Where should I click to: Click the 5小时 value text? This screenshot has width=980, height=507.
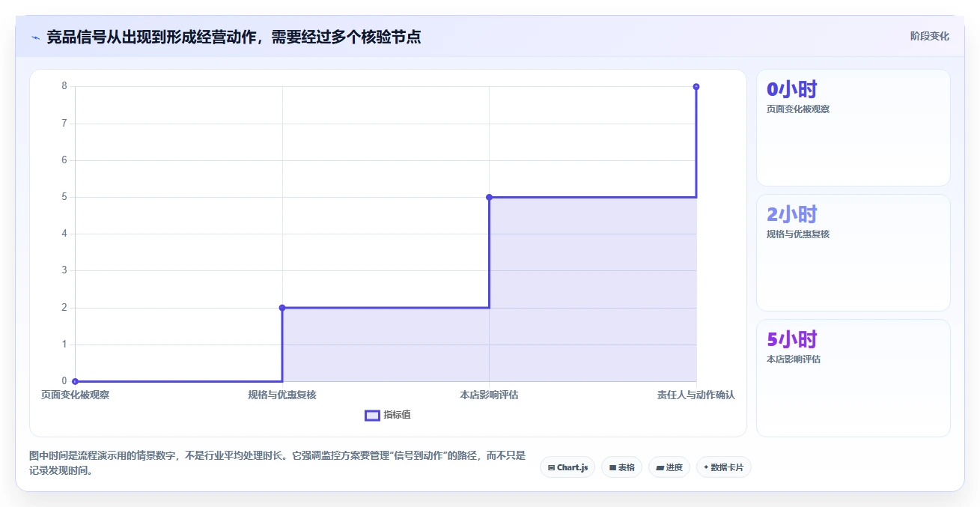coord(791,340)
